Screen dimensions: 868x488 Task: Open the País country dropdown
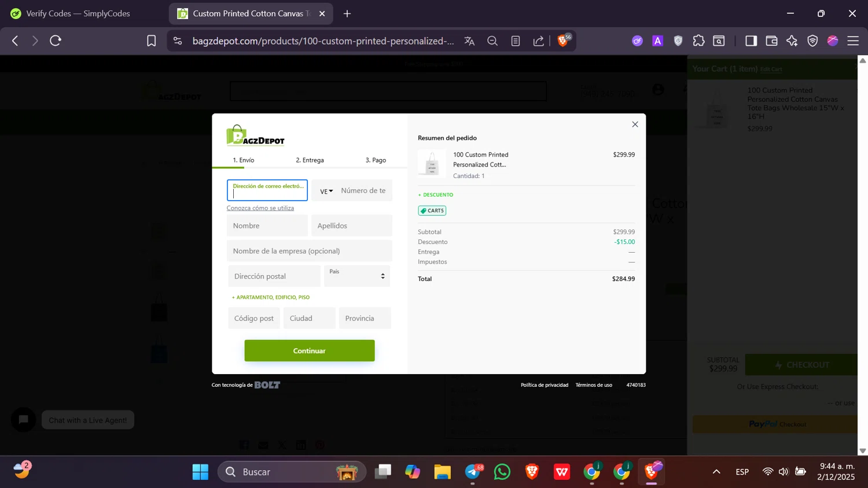tap(357, 276)
